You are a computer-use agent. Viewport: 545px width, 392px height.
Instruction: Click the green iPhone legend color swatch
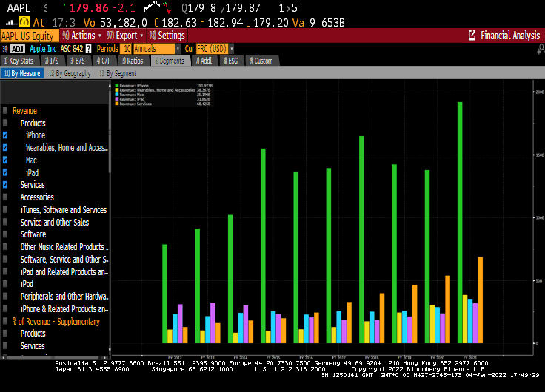(117, 87)
